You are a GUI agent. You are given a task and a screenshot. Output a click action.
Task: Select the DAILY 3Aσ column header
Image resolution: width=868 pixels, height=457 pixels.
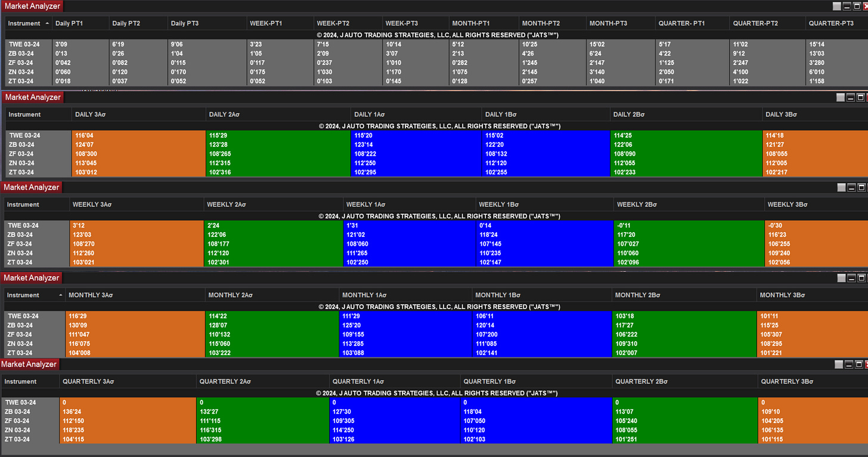tap(138, 114)
